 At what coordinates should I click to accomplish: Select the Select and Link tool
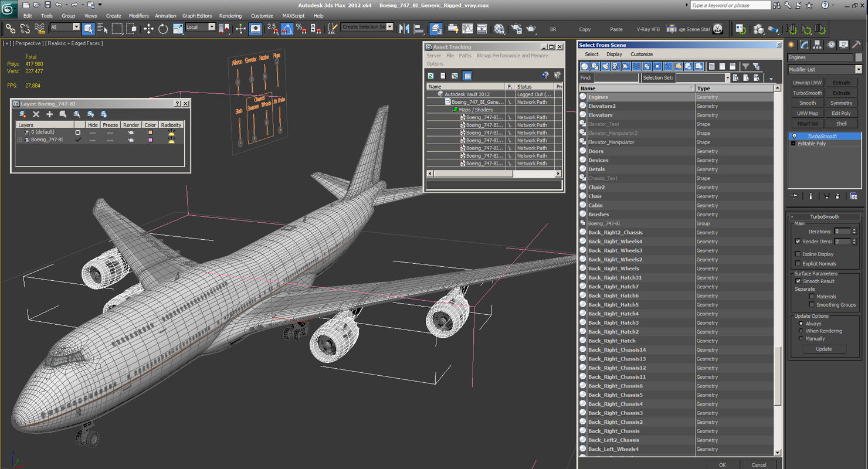coord(11,28)
